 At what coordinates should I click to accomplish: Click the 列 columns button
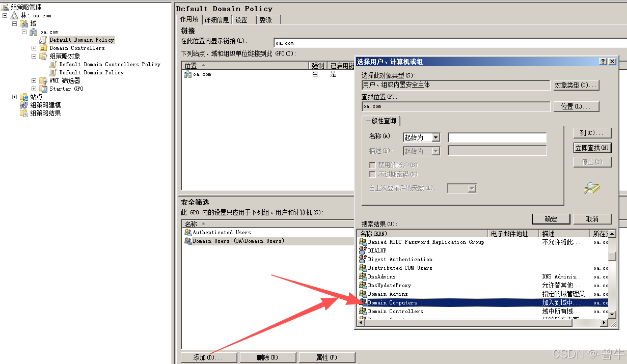(592, 133)
